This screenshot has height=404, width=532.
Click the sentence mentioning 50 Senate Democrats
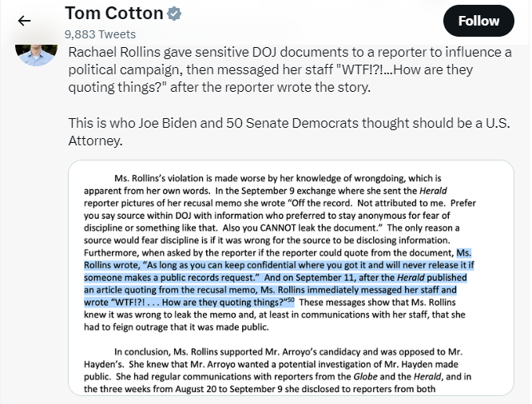point(288,132)
